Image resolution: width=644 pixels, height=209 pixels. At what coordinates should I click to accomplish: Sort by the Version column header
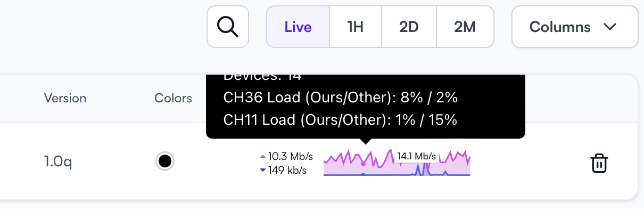click(x=65, y=98)
